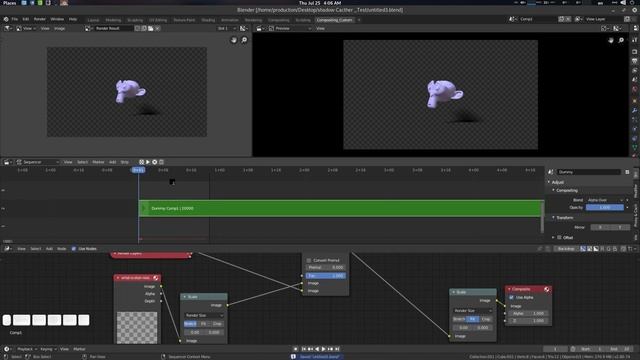
Task: Click the Composite node's preview sphere icon
Action: (547, 289)
